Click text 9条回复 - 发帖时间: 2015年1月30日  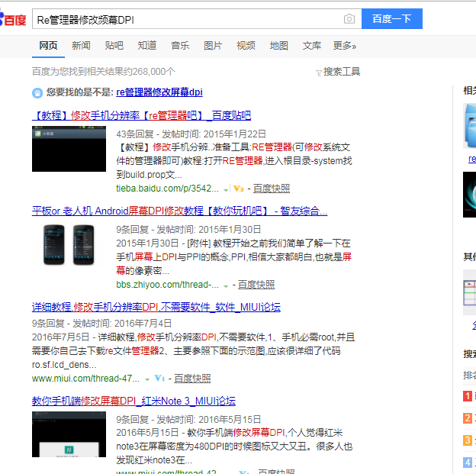[188, 230]
